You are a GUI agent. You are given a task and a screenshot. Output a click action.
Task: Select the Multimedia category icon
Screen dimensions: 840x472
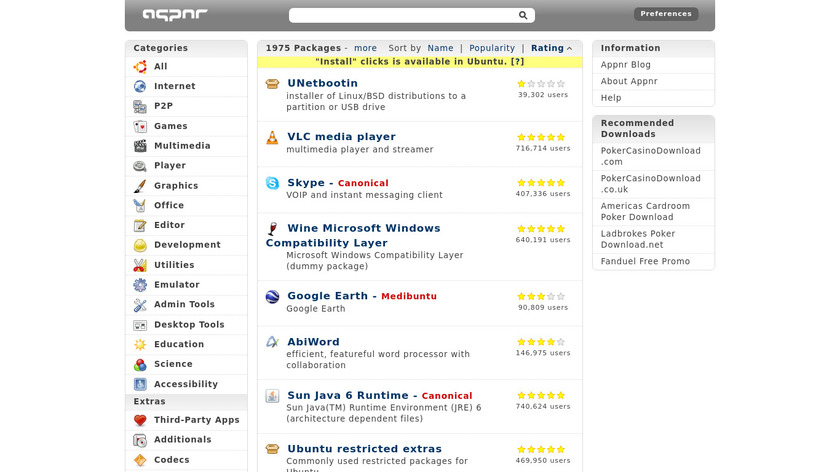coord(140,146)
